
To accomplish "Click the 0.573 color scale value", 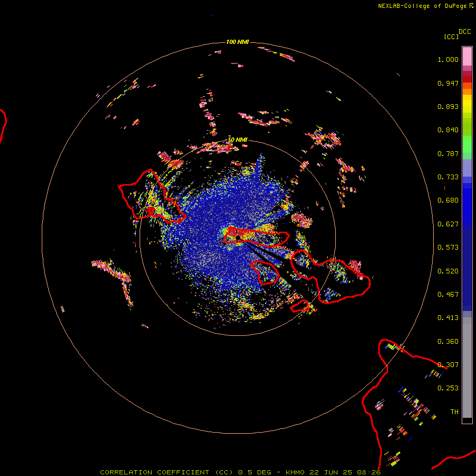I will 448,248.
